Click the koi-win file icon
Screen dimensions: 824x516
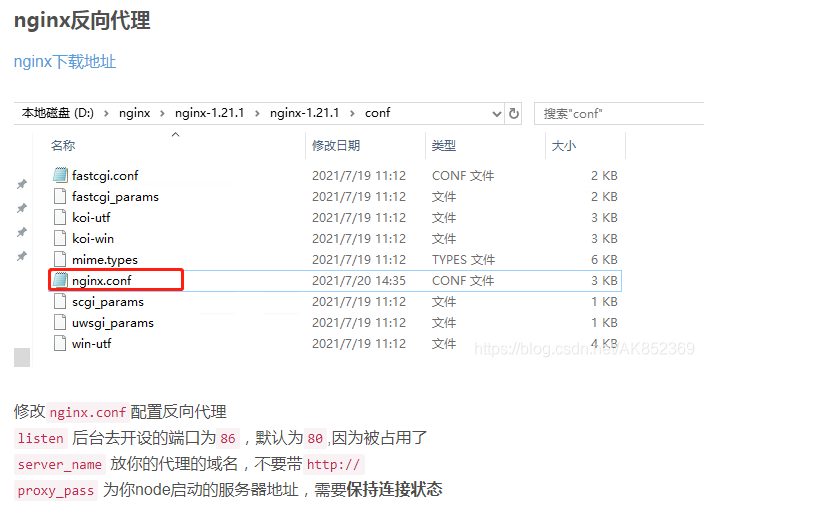[x=60, y=238]
